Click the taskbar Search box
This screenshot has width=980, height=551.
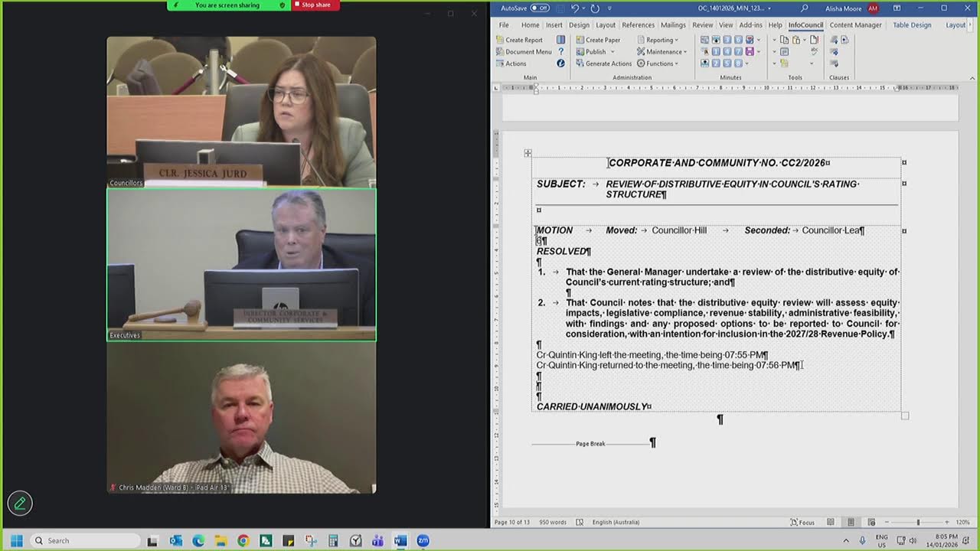point(84,540)
